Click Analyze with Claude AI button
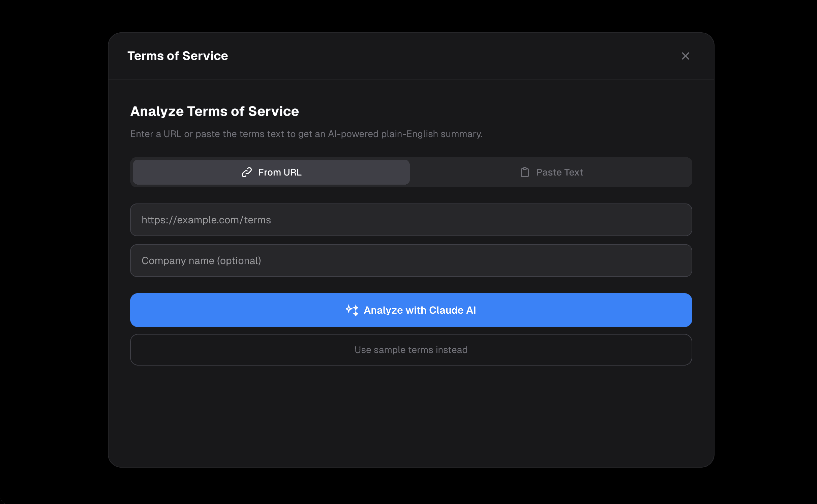 [411, 310]
